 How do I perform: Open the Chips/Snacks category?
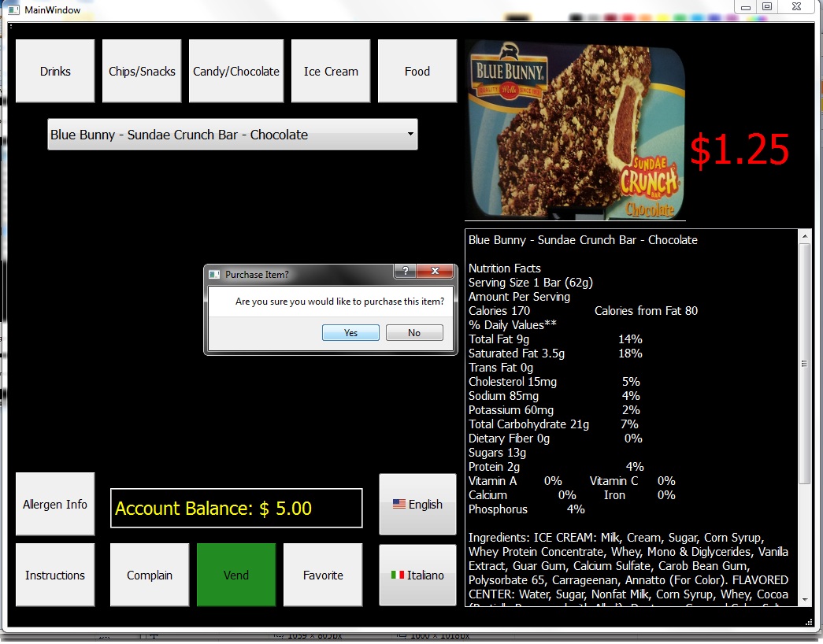click(142, 71)
